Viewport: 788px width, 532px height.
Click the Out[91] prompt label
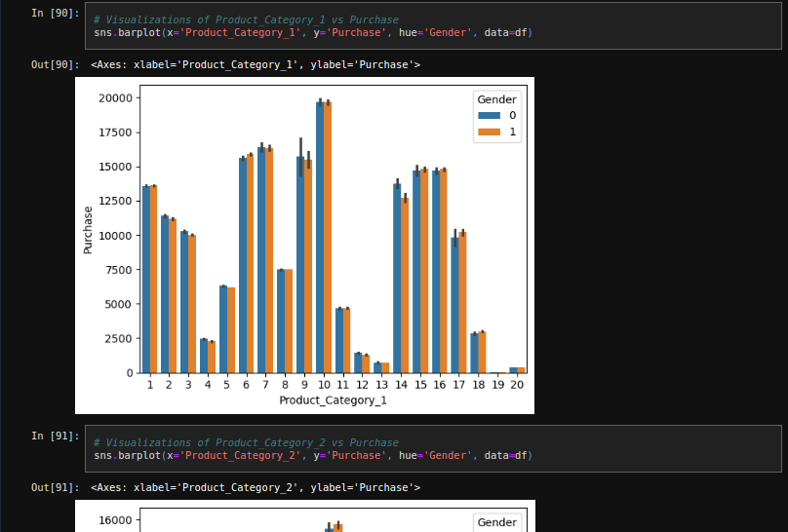pyautogui.click(x=56, y=487)
